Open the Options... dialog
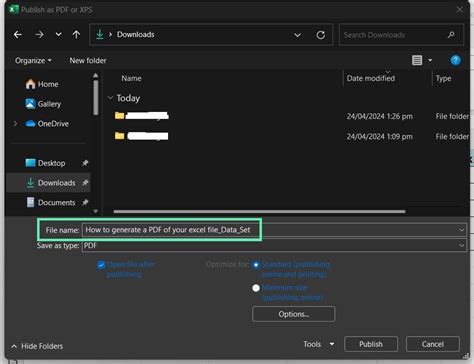This screenshot has width=474, height=364. pos(294,314)
